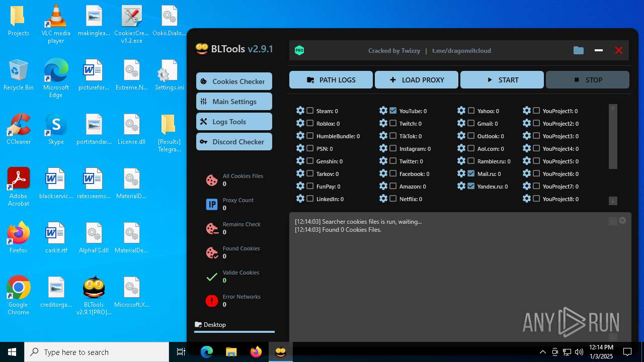Image resolution: width=644 pixels, height=362 pixels.
Task: Clear log using the X icon
Action: [x=622, y=220]
